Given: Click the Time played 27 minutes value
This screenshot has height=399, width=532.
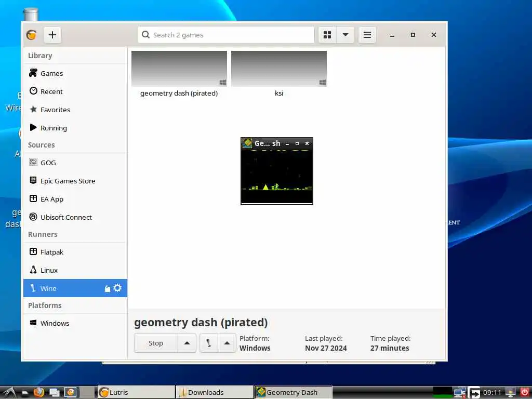Looking at the screenshot, I should pyautogui.click(x=390, y=348).
